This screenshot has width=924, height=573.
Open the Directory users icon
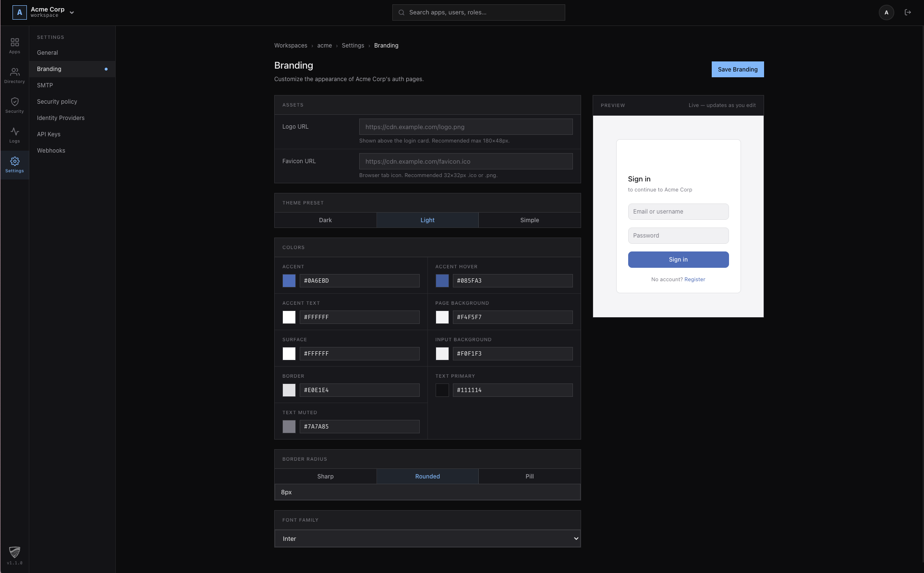pos(14,72)
